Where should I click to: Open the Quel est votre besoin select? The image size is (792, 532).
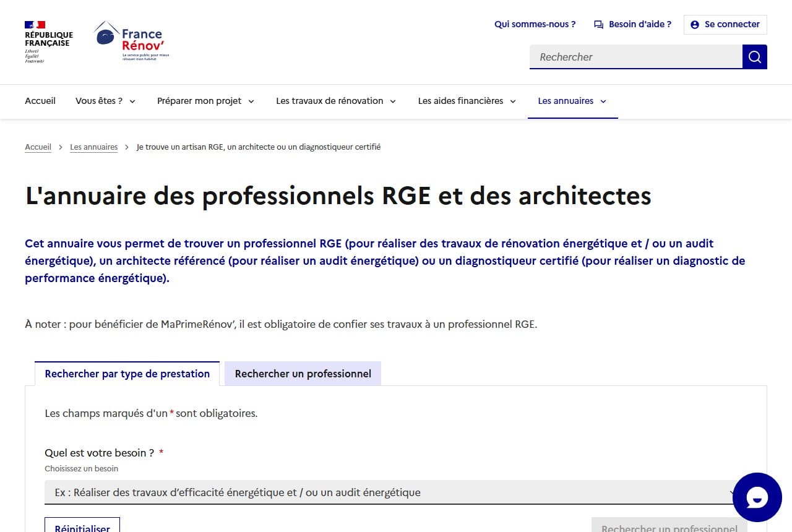[x=396, y=492]
